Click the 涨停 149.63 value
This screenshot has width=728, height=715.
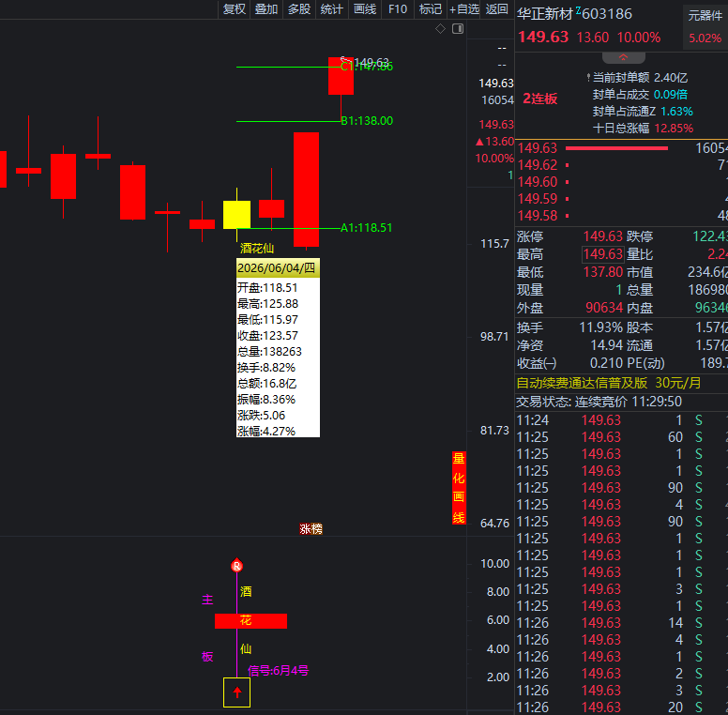tap(602, 236)
